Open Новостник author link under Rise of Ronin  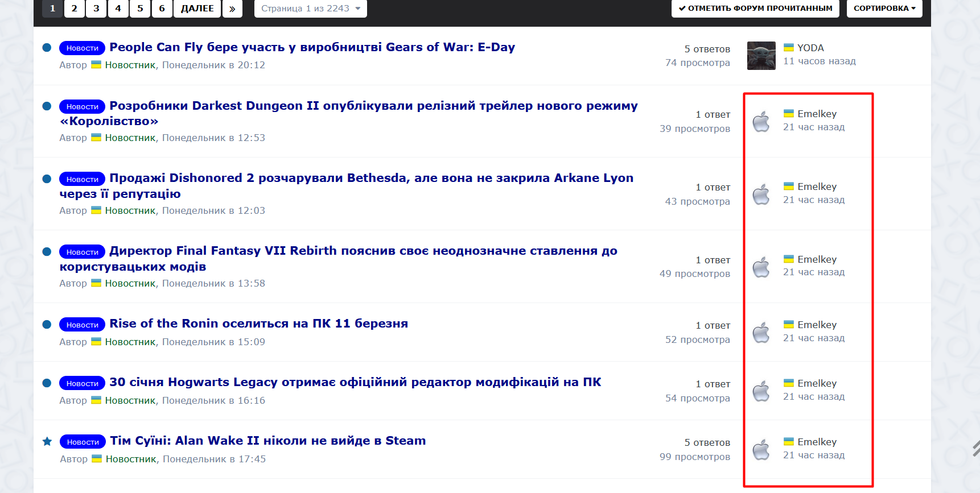(x=130, y=342)
